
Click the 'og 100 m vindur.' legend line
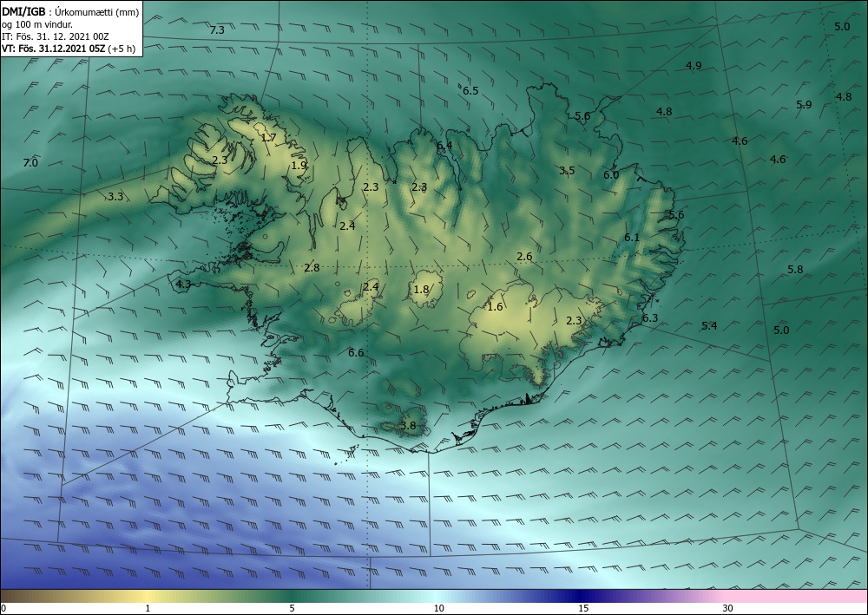click(x=37, y=23)
